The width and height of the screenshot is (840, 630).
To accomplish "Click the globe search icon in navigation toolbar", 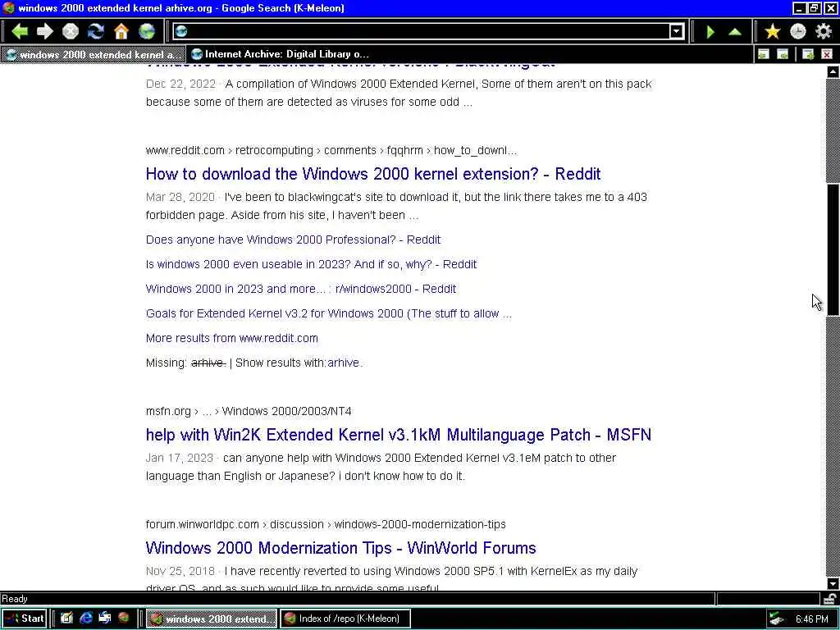I will pos(147,32).
